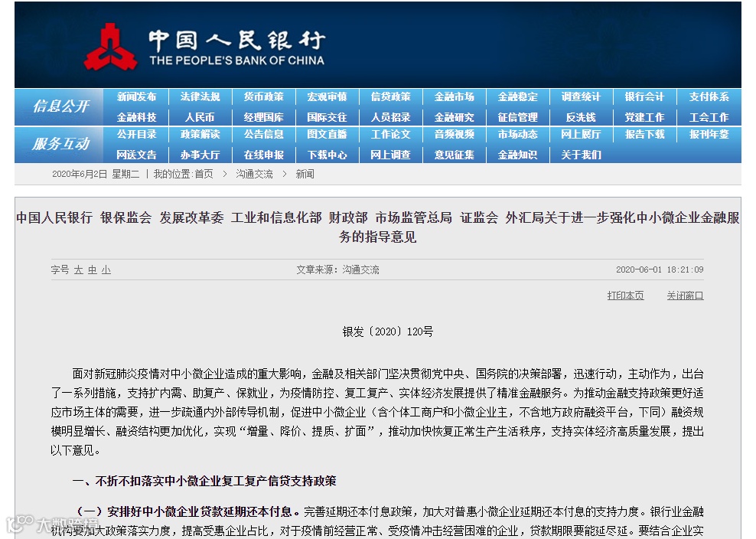This screenshot has height=539, width=756.
Task: Go to 银行会计
Action: (644, 96)
